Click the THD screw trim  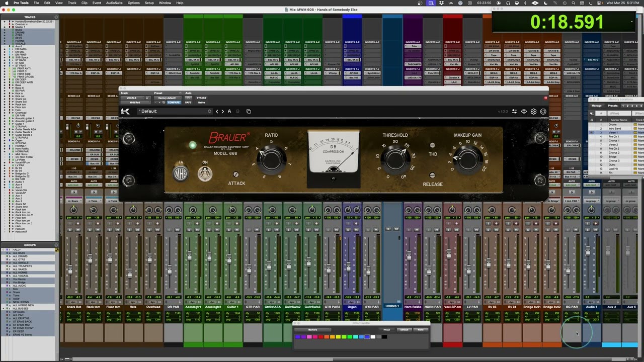[x=432, y=145]
